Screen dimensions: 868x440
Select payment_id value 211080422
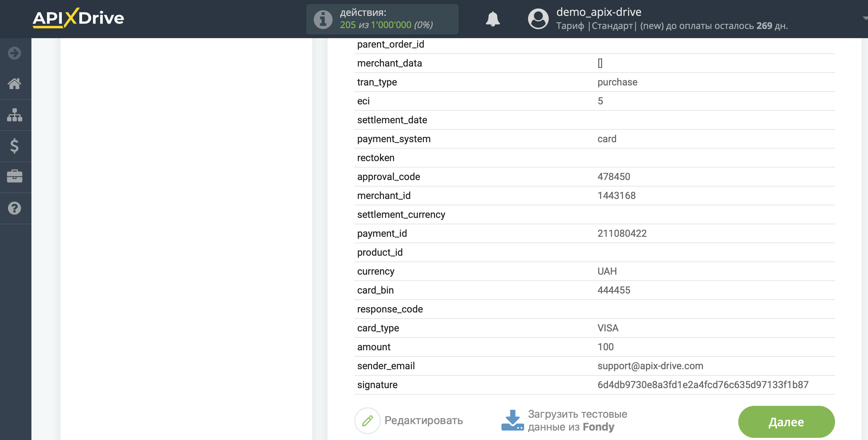coord(622,233)
